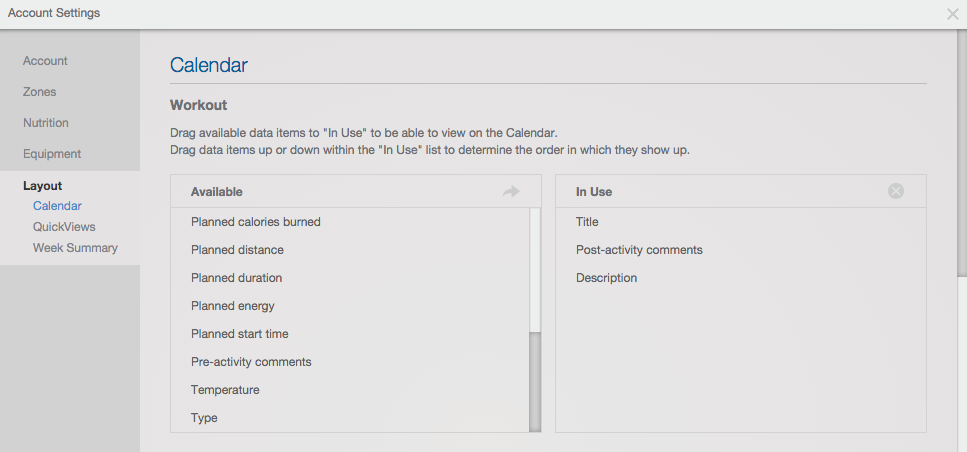Select the Planned distance item
Viewport: 967px width, 452px height.
[x=350, y=250]
